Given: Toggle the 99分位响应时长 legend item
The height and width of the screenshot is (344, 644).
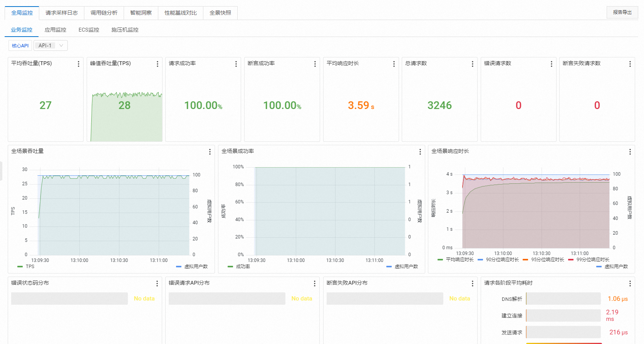Looking at the screenshot, I should tap(589, 260).
